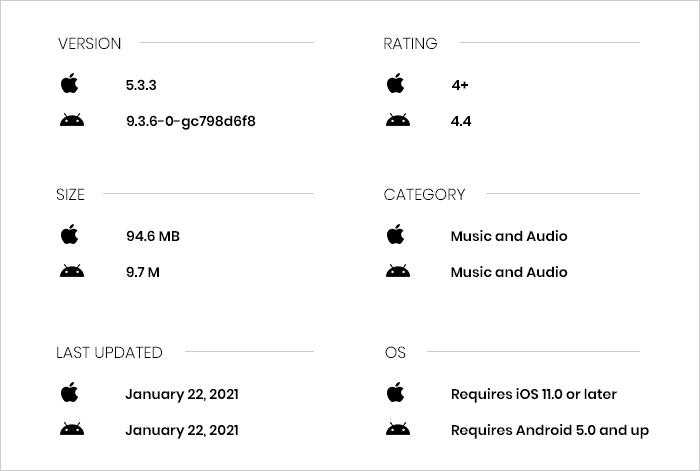Click Requires Android 5.0 and up
Image resolution: width=700 pixels, height=471 pixels.
550,430
